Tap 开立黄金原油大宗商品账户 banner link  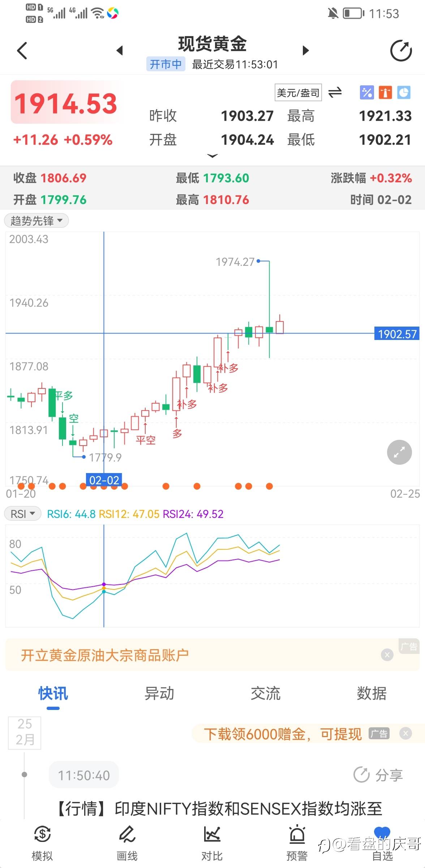[x=105, y=655]
